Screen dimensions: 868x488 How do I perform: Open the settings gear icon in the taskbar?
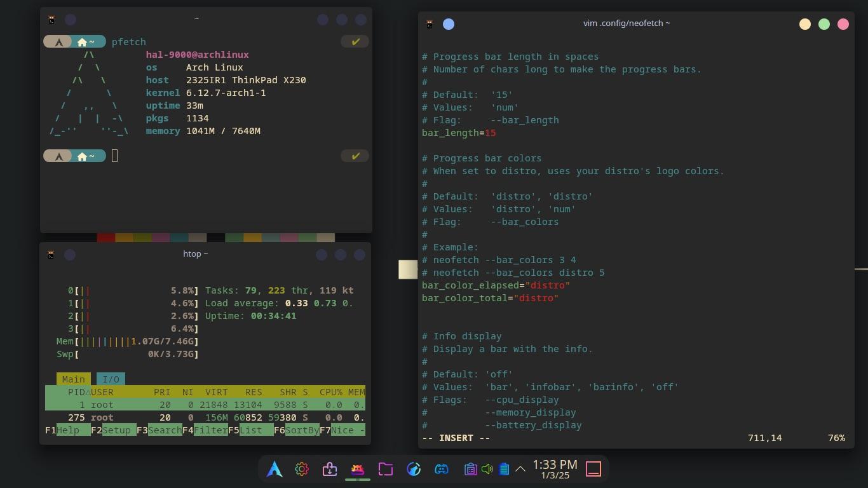point(301,469)
